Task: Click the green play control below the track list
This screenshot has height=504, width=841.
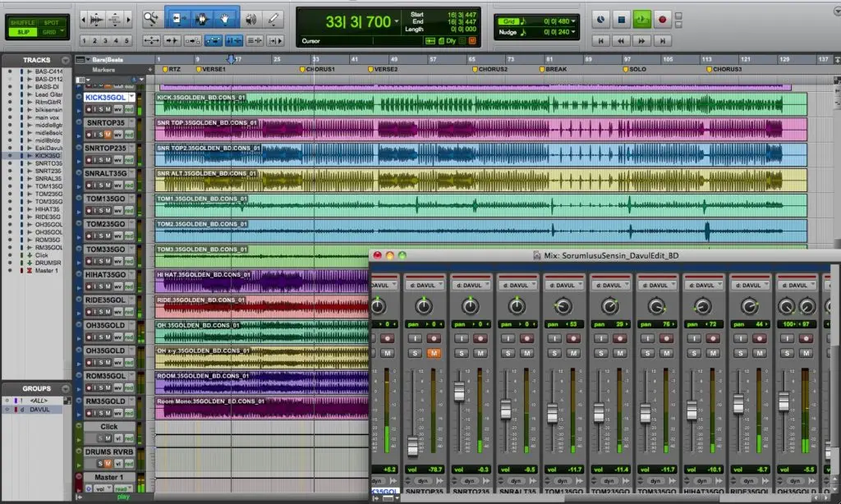Action: [x=123, y=497]
